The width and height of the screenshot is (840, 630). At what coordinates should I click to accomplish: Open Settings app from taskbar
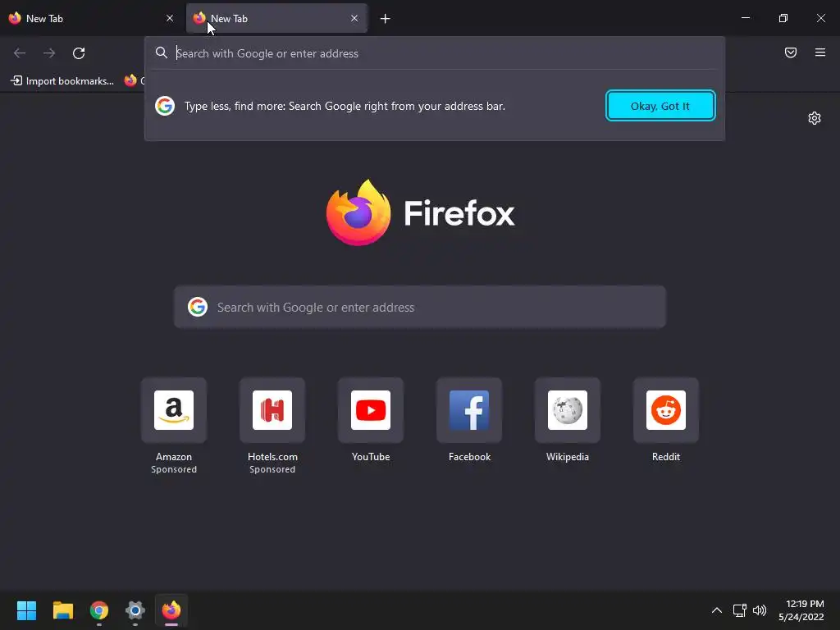tap(135, 610)
